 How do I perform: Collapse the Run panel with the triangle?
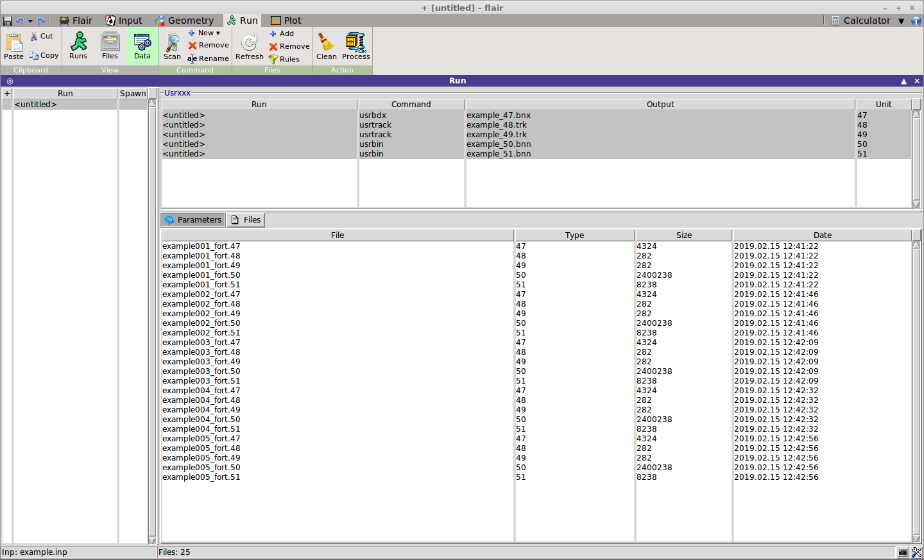904,81
